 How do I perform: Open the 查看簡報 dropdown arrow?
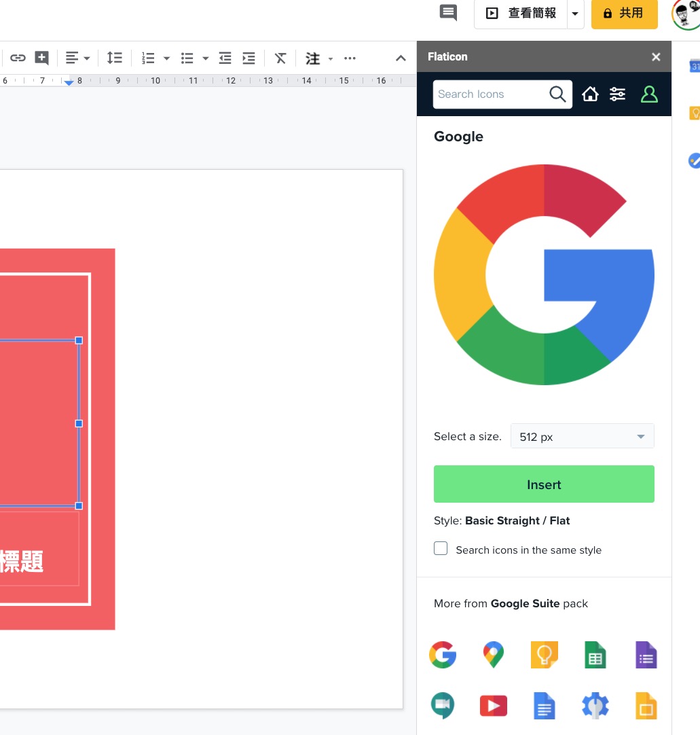(x=575, y=14)
